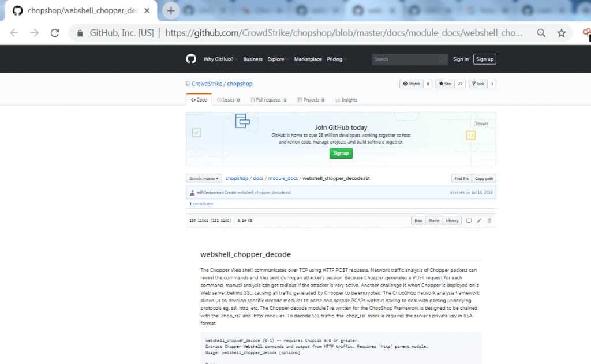Open the Branch: master dropdown
Image resolution: width=591 pixels, height=364 pixels.
204,178
